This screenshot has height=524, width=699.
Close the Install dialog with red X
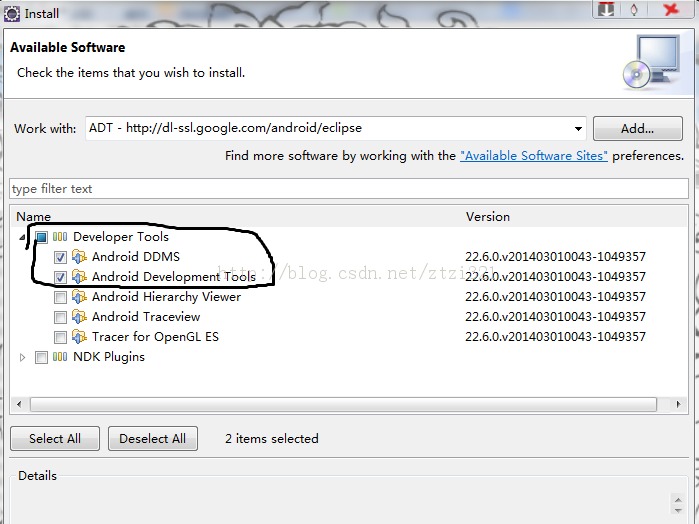click(670, 9)
